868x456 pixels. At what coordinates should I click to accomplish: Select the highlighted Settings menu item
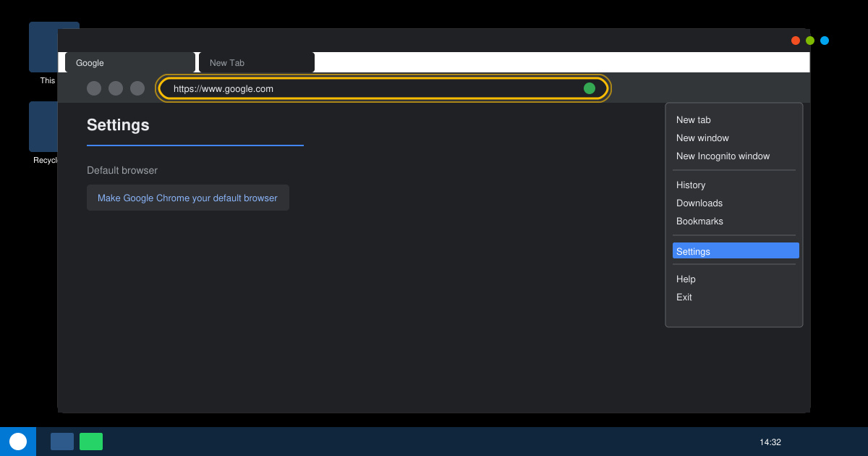(736, 250)
